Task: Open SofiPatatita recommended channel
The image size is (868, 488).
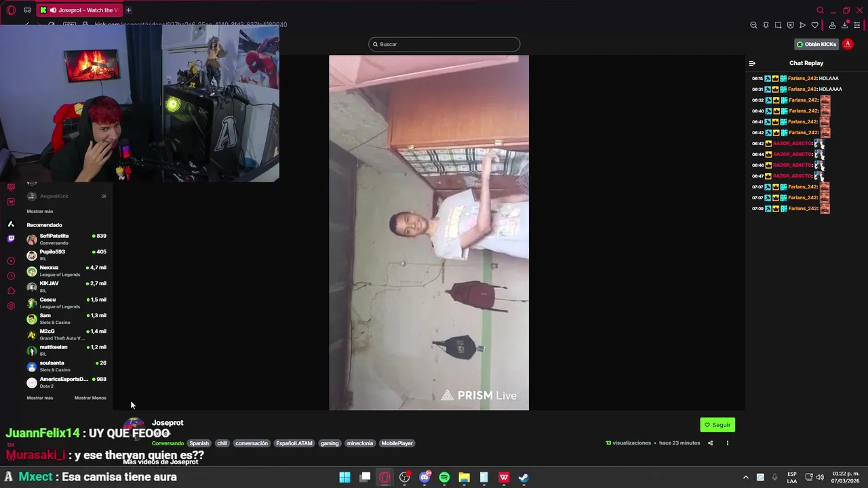Action: (66, 239)
